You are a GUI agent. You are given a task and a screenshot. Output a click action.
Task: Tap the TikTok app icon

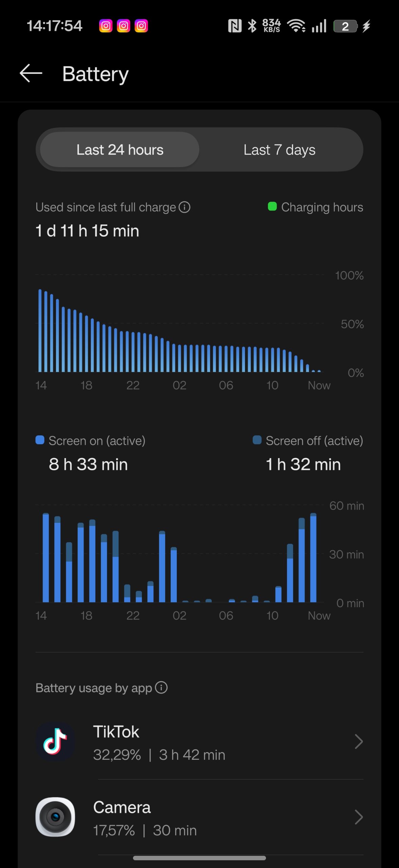55,742
